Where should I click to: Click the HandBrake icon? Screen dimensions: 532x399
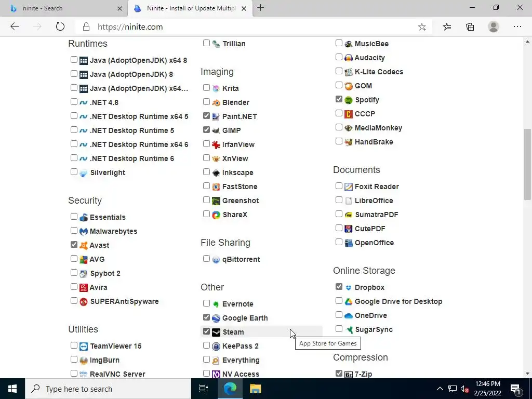coord(349,142)
